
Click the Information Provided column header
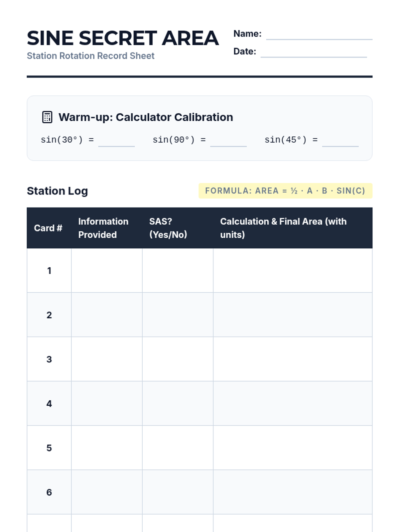(x=107, y=228)
